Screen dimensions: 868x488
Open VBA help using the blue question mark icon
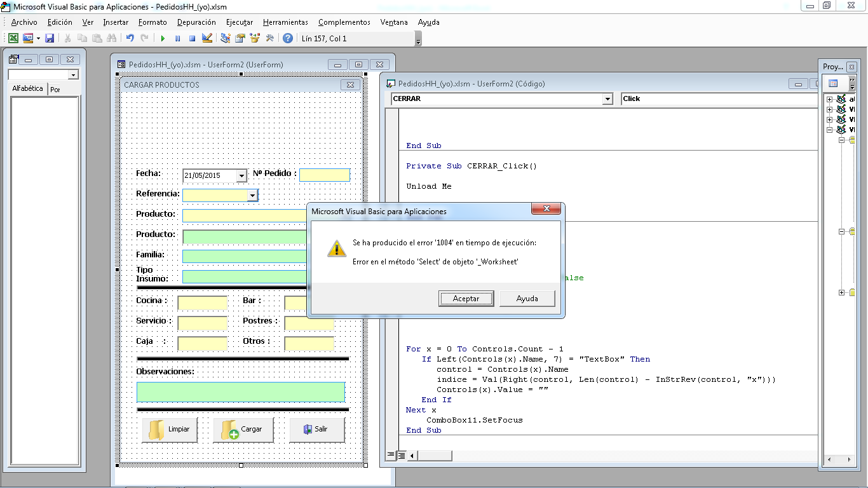click(x=288, y=38)
